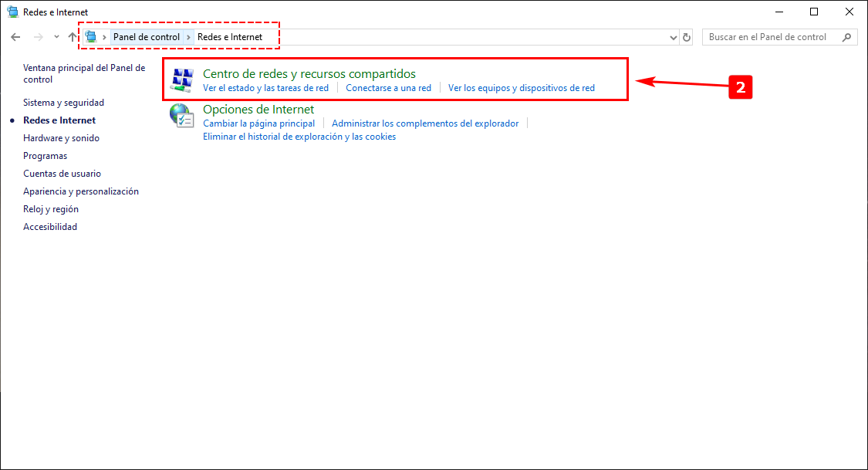Click the forward navigation arrow
Viewport: 868px width, 470px height.
(38, 37)
